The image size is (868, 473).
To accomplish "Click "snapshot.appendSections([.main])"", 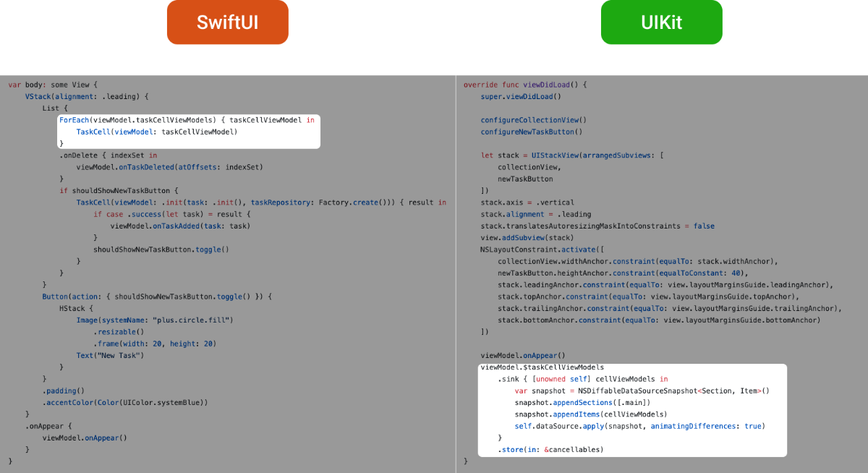I will 583,402.
